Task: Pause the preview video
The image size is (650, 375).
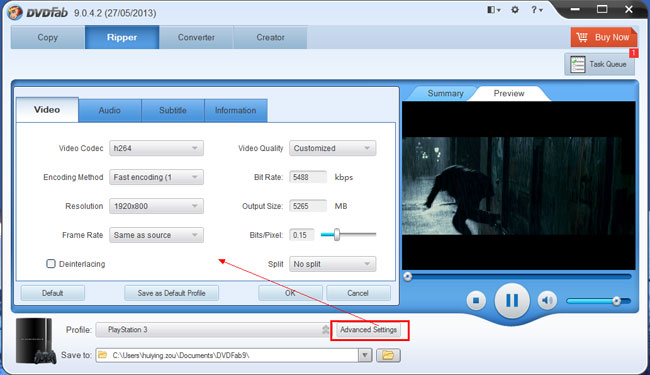Action: [x=512, y=300]
